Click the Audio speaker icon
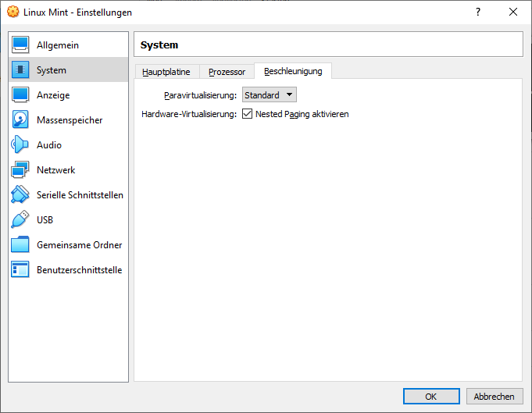This screenshot has width=532, height=413. point(20,144)
